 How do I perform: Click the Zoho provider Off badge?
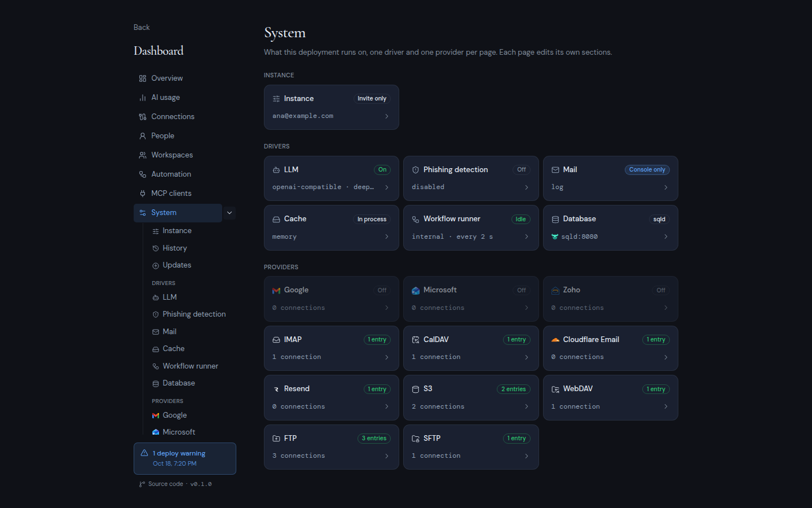tap(661, 290)
